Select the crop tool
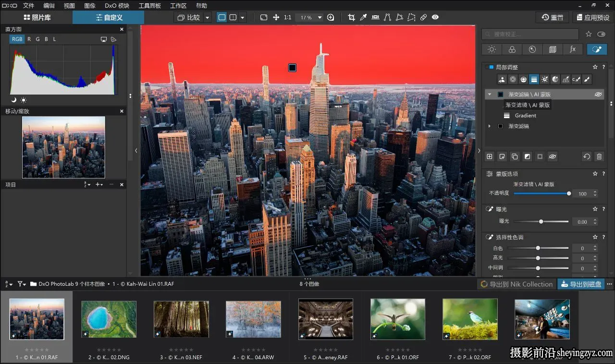Image resolution: width=615 pixels, height=364 pixels. tap(351, 17)
